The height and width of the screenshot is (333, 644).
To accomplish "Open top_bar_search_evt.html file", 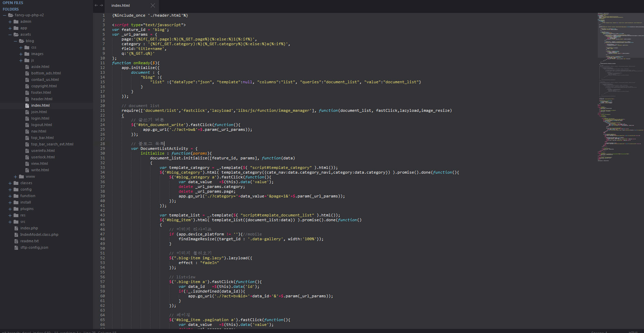I will pos(52,144).
